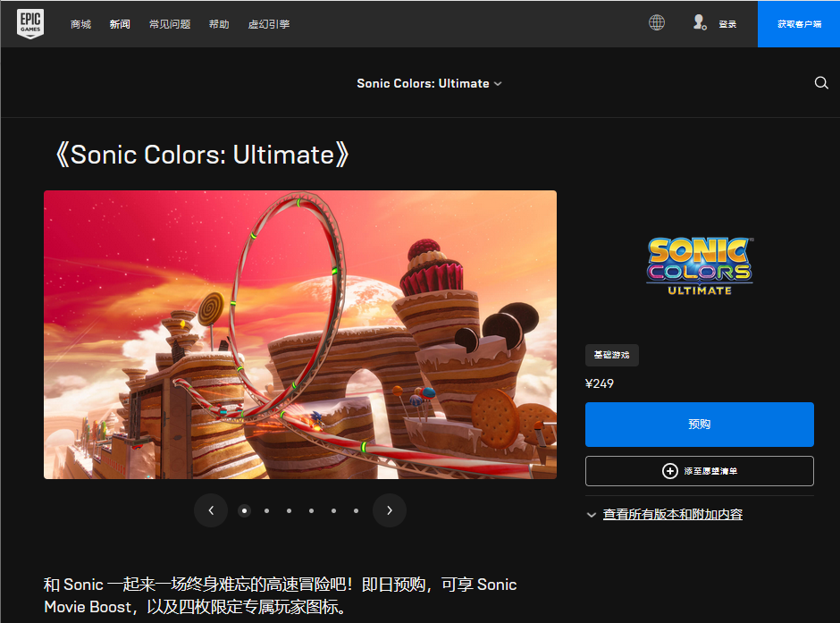Advance the carousel with the right arrow
The height and width of the screenshot is (623, 840).
[389, 510]
